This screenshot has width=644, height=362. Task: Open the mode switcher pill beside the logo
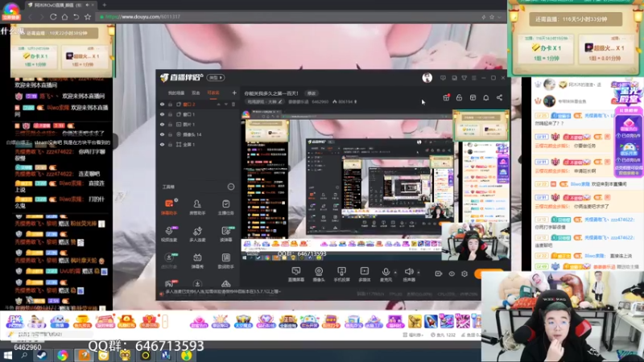[x=216, y=77]
